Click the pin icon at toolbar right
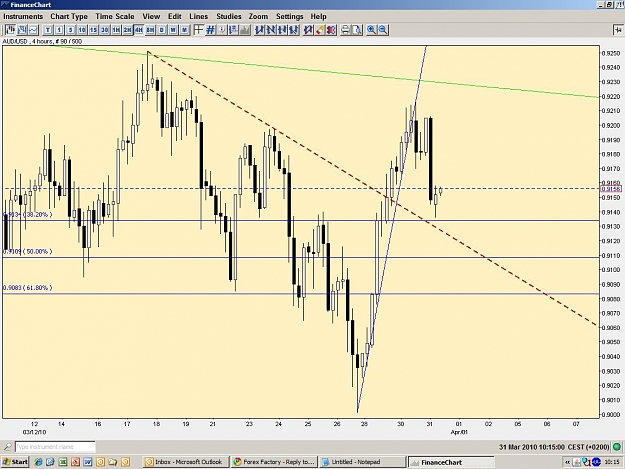The width and height of the screenshot is (625, 469). (617, 30)
